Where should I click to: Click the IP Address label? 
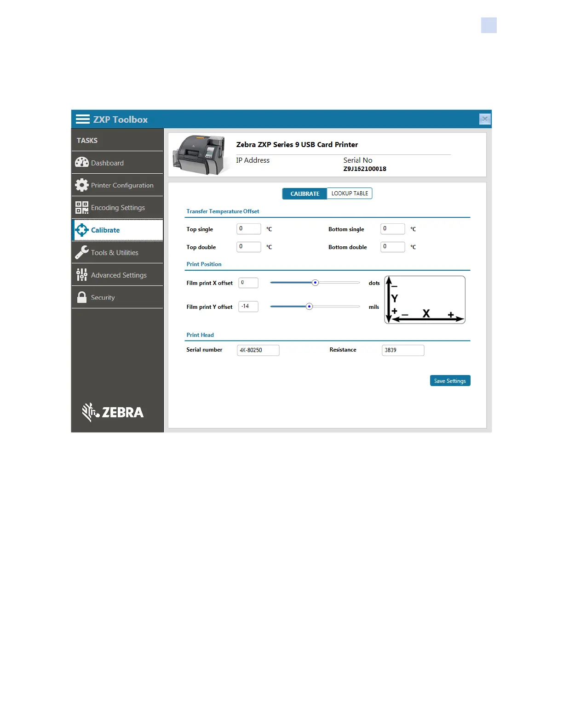(x=253, y=160)
